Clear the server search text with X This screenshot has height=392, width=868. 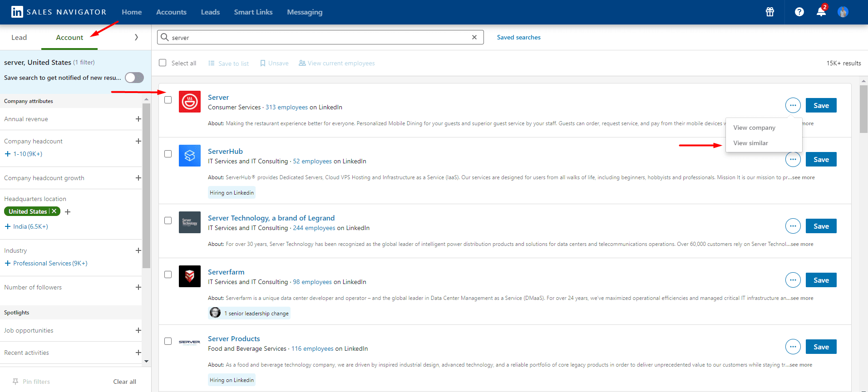click(x=474, y=37)
